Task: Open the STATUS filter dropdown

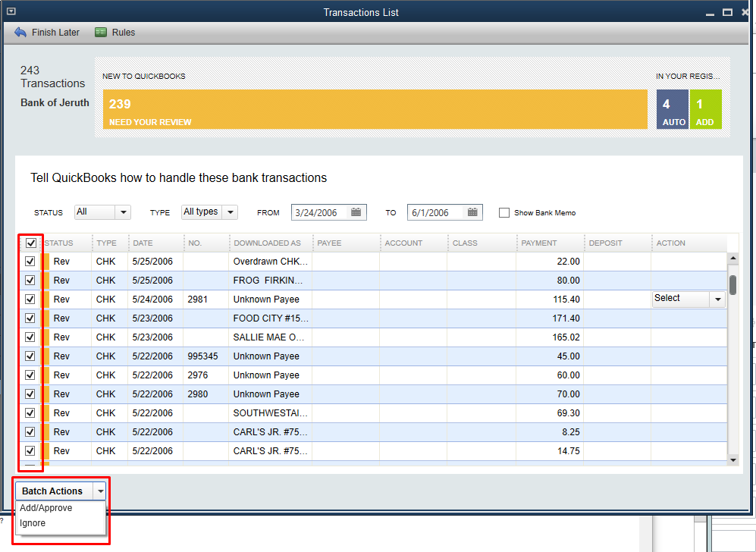Action: click(102, 212)
